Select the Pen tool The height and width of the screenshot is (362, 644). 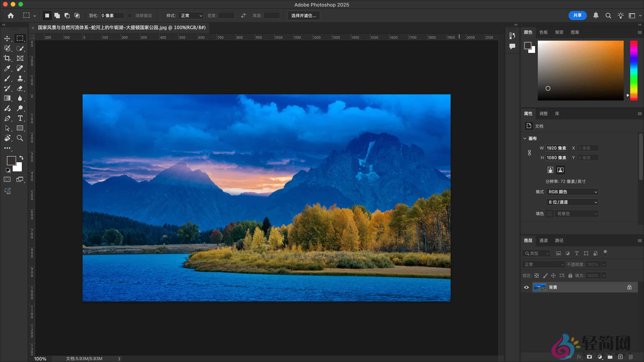coord(7,118)
